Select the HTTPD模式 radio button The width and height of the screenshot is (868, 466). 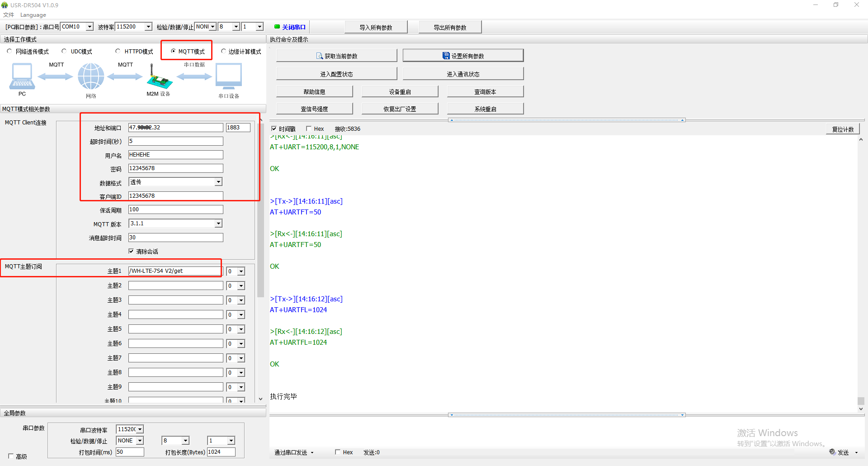click(118, 51)
